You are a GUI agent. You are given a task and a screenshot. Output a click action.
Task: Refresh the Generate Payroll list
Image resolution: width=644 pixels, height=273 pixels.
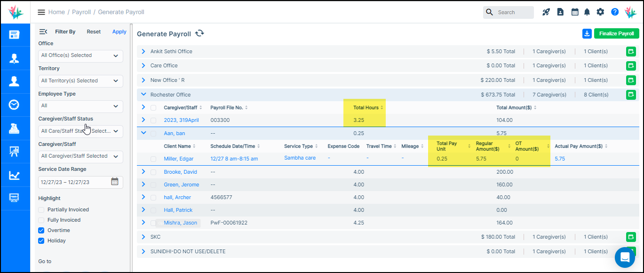[x=199, y=33]
